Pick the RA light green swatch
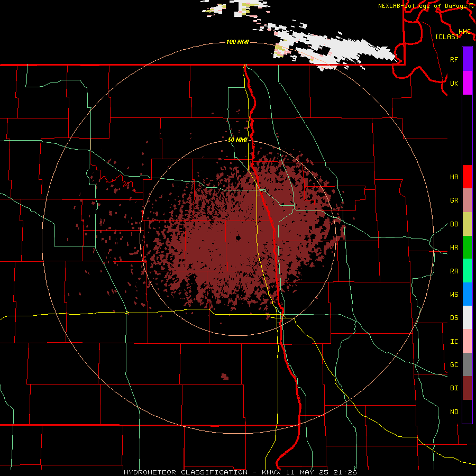 coord(467,271)
